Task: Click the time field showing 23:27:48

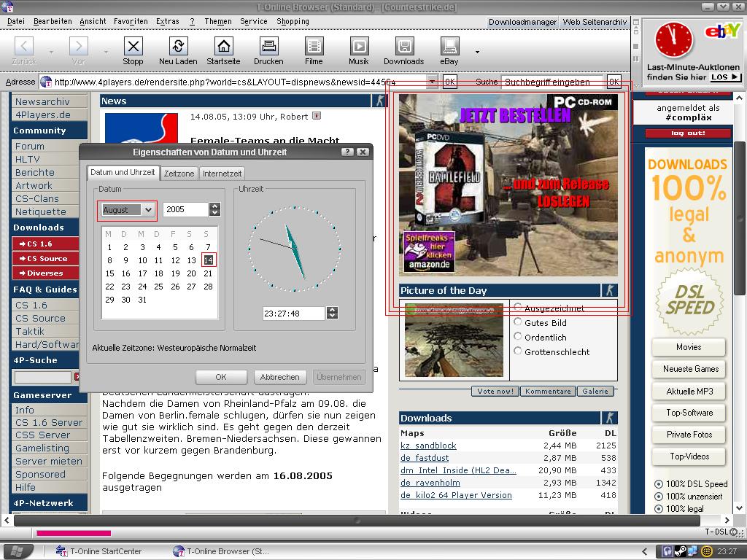Action: (293, 314)
